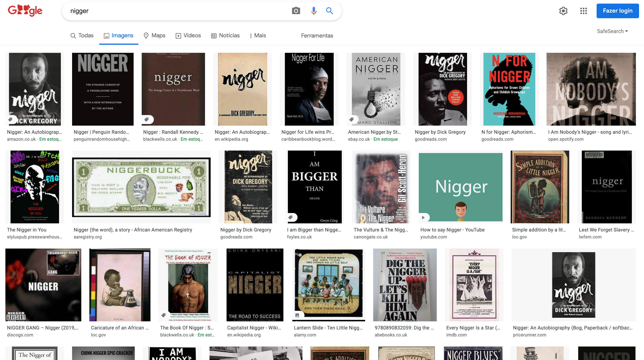Click the abebooks.co.uk source link

pos(391,335)
